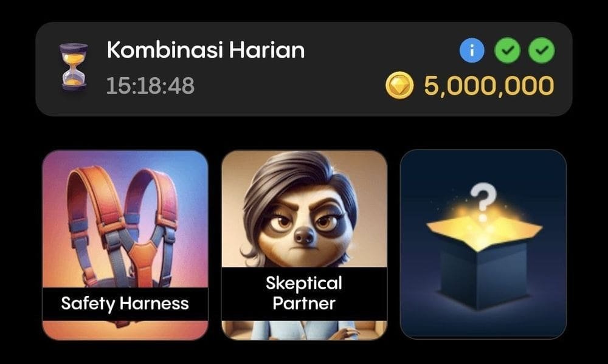This screenshot has width=608, height=364.
Task: Click the Kombinasi Harian banner background
Action: [304, 69]
